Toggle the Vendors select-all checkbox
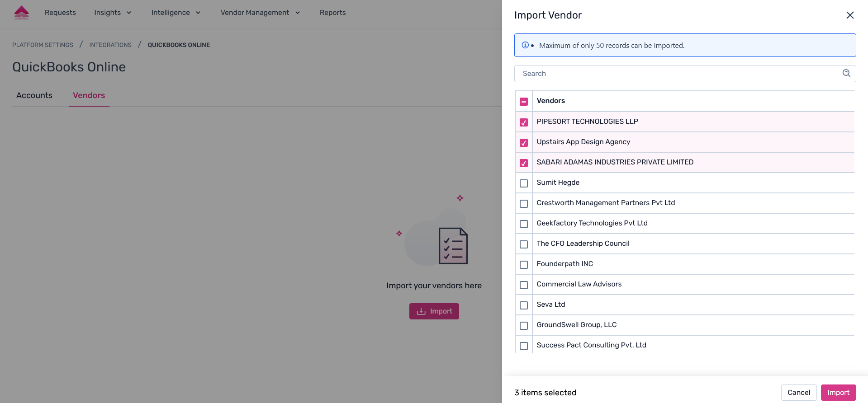 (524, 102)
